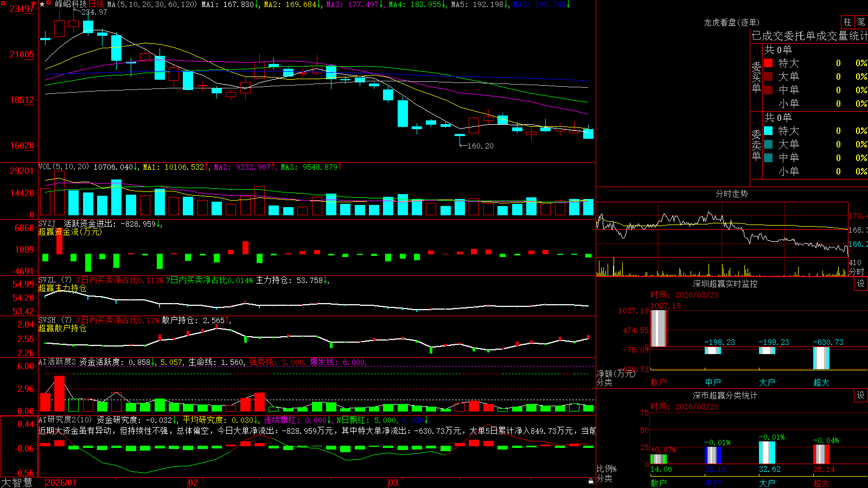Click the 160.20 low price annotation
Screen dimensions: 868x488
481,146
